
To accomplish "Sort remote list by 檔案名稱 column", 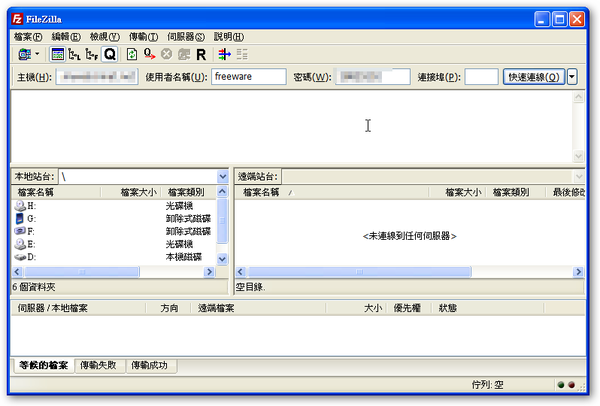I will point(261,192).
